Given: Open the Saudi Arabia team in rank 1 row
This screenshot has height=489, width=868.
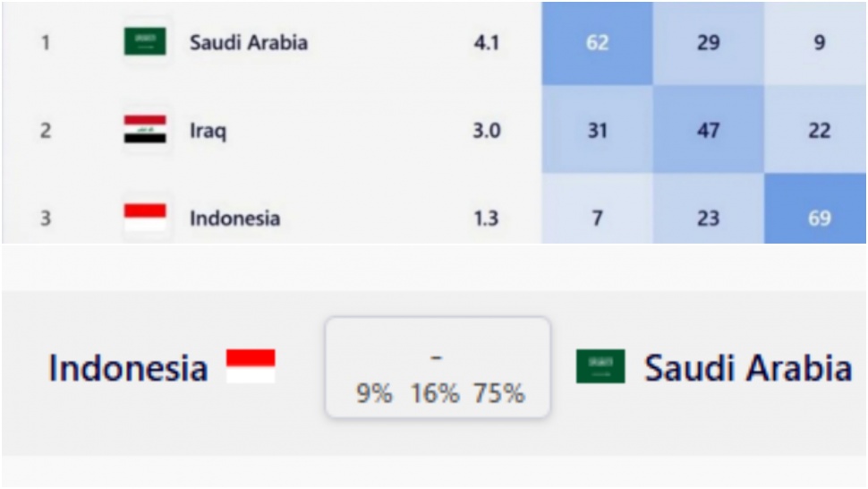Looking at the screenshot, I should tap(248, 42).
